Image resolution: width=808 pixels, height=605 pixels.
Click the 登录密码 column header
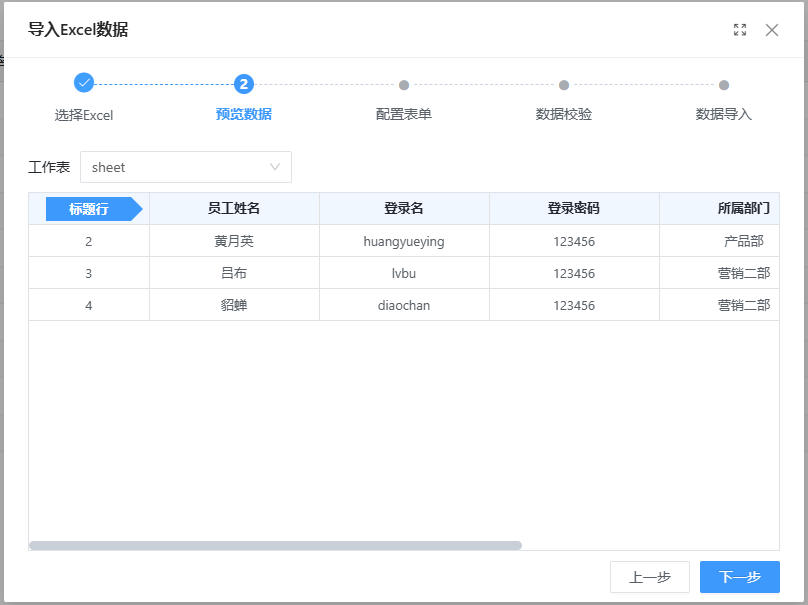pyautogui.click(x=574, y=209)
